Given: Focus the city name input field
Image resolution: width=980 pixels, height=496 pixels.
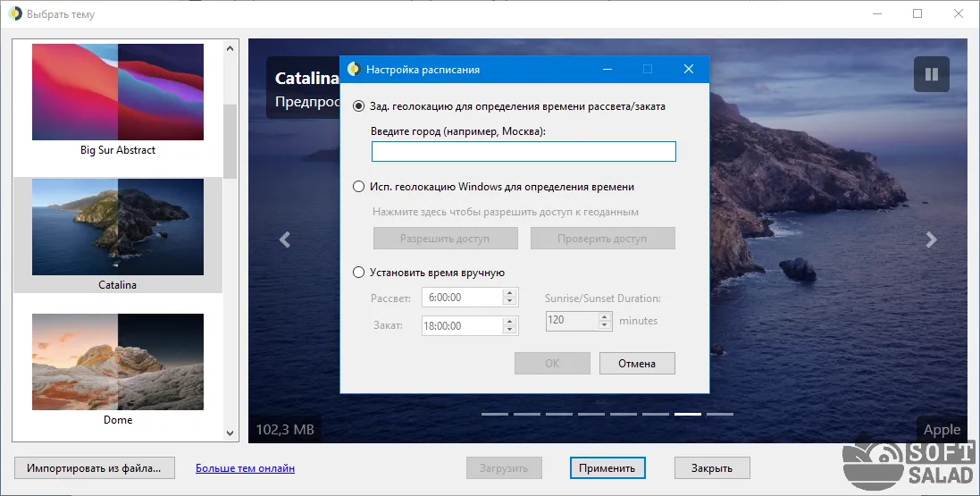Looking at the screenshot, I should click(524, 151).
